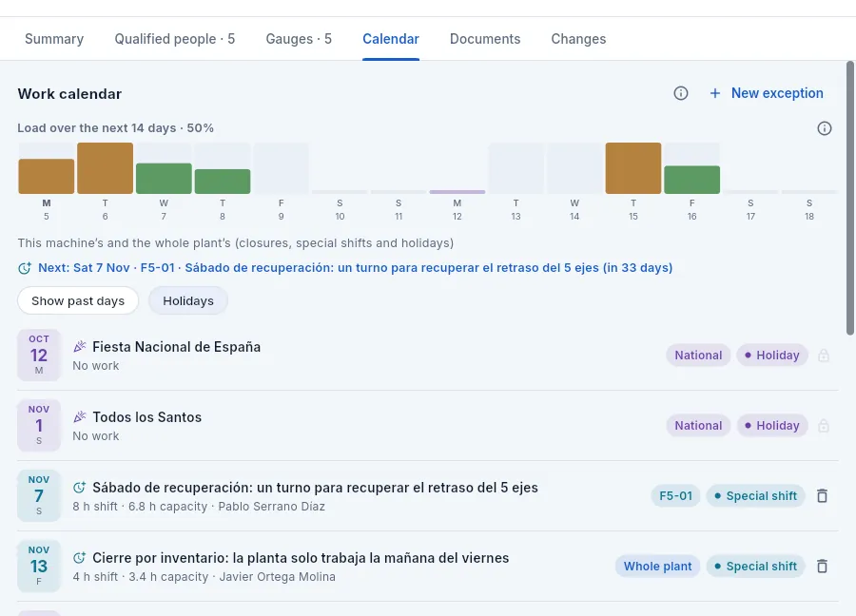Screen dimensions: 856x616
Task: Click the plus icon of New exception
Action: (714, 93)
